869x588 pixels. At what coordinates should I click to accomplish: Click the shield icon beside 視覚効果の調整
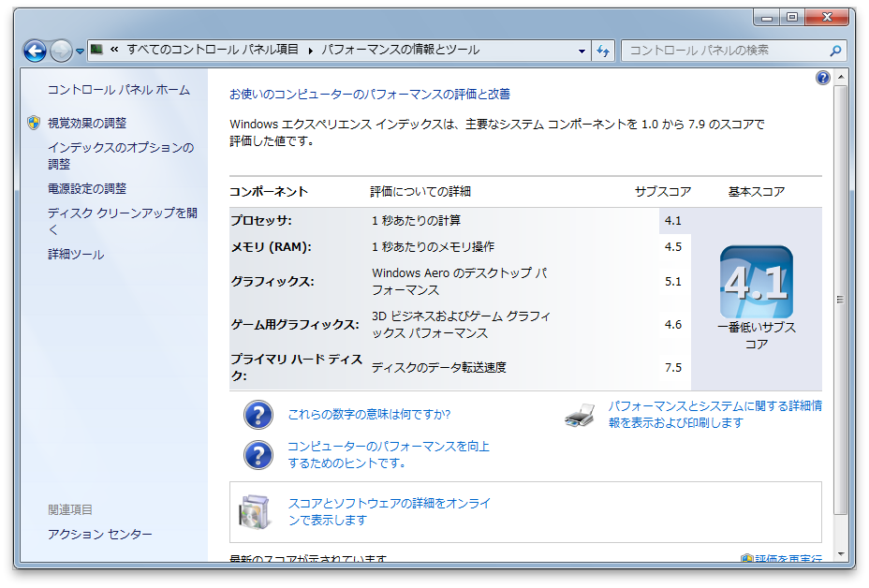pos(34,123)
